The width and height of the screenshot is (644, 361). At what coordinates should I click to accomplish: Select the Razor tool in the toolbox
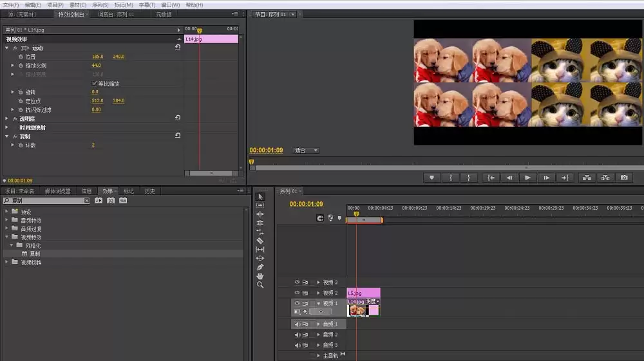tap(260, 241)
